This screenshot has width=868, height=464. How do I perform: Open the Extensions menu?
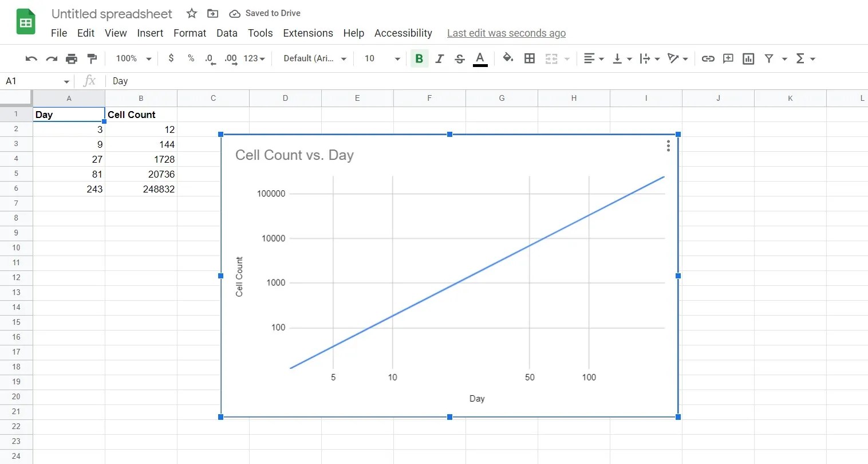tap(307, 33)
